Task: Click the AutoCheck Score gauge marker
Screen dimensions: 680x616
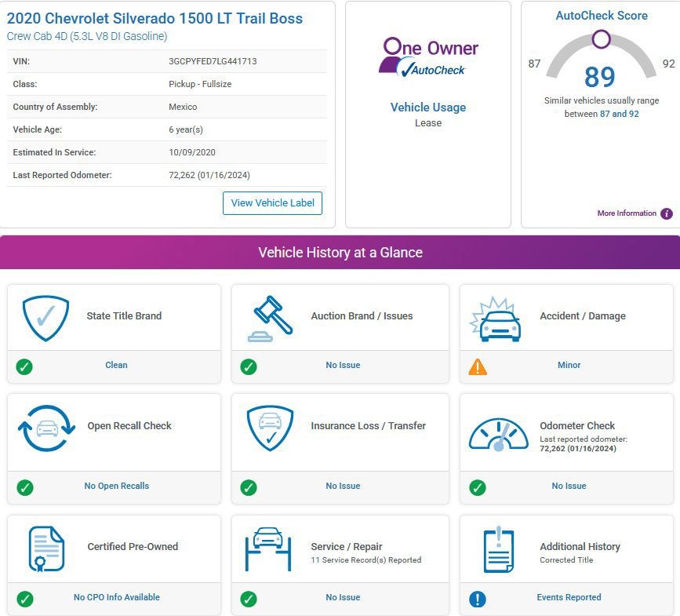Action: [x=602, y=39]
